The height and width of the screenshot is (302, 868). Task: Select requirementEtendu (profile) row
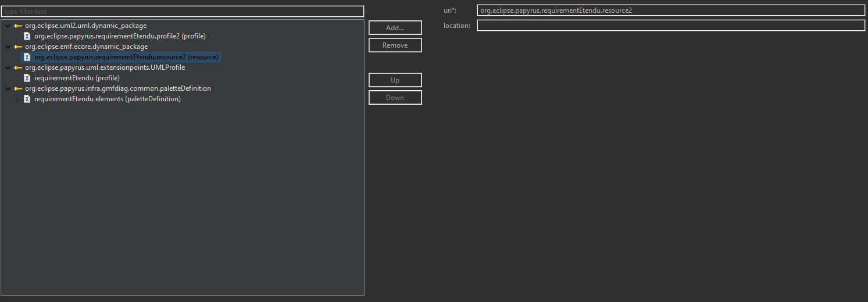coord(77,78)
